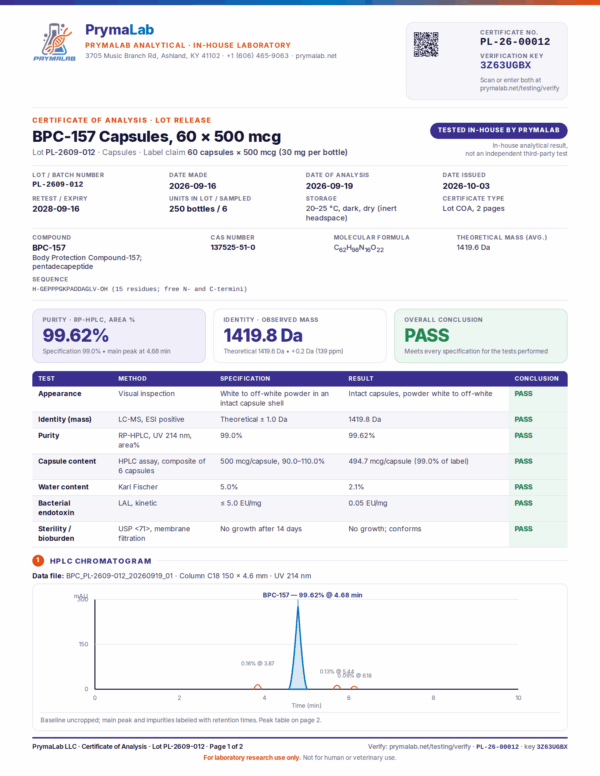Open prymalab.net link in header address
The height and width of the screenshot is (776, 600).
(x=316, y=56)
